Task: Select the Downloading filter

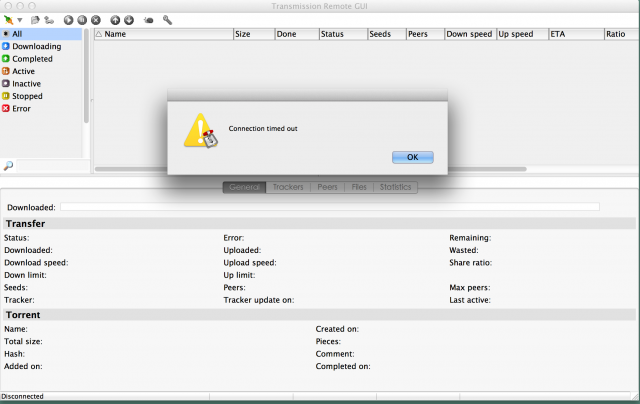Action: [x=41, y=47]
